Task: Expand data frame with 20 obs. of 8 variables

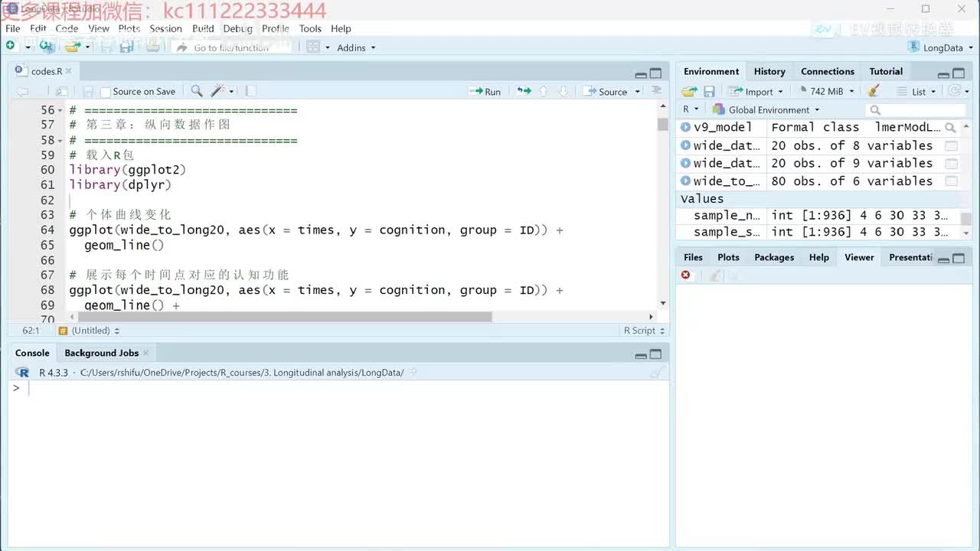Action: [x=685, y=145]
